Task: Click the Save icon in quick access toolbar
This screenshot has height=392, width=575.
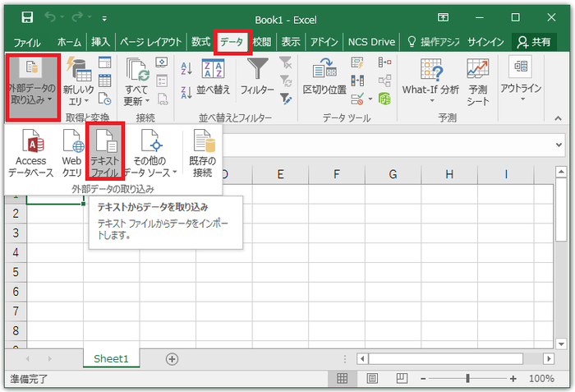Action: [27, 17]
